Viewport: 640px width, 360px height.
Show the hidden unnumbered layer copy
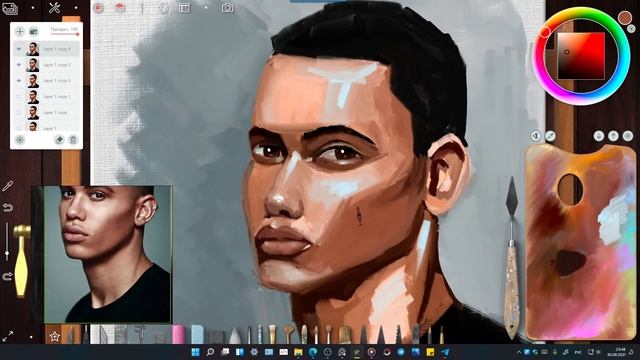(x=19, y=113)
